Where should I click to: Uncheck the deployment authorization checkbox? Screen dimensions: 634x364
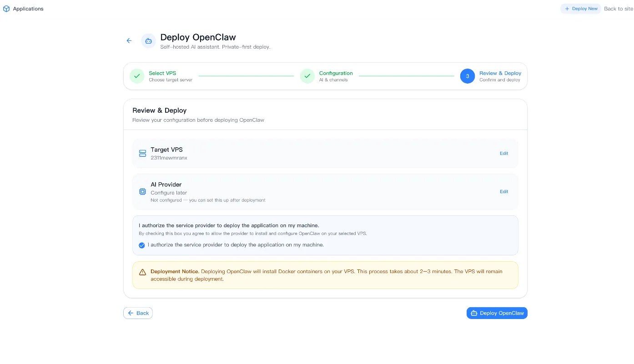click(x=142, y=245)
